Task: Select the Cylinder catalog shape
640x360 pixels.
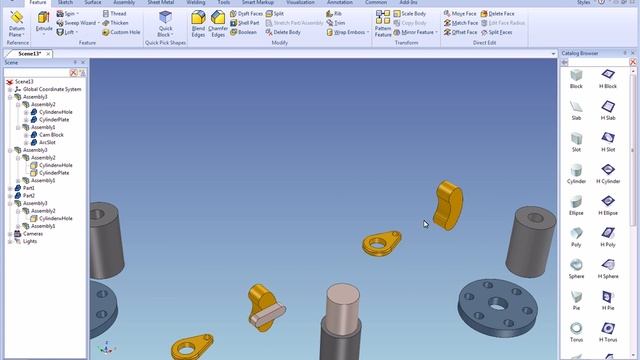Action: [576, 174]
